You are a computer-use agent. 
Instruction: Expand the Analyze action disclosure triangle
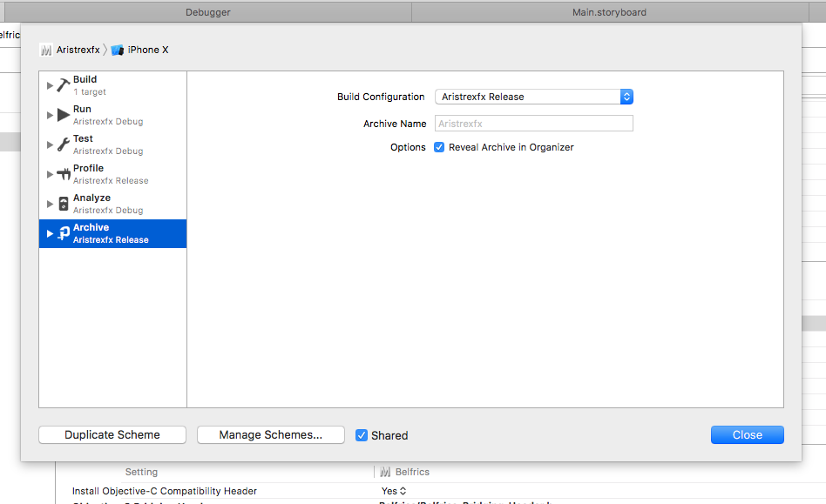point(50,204)
